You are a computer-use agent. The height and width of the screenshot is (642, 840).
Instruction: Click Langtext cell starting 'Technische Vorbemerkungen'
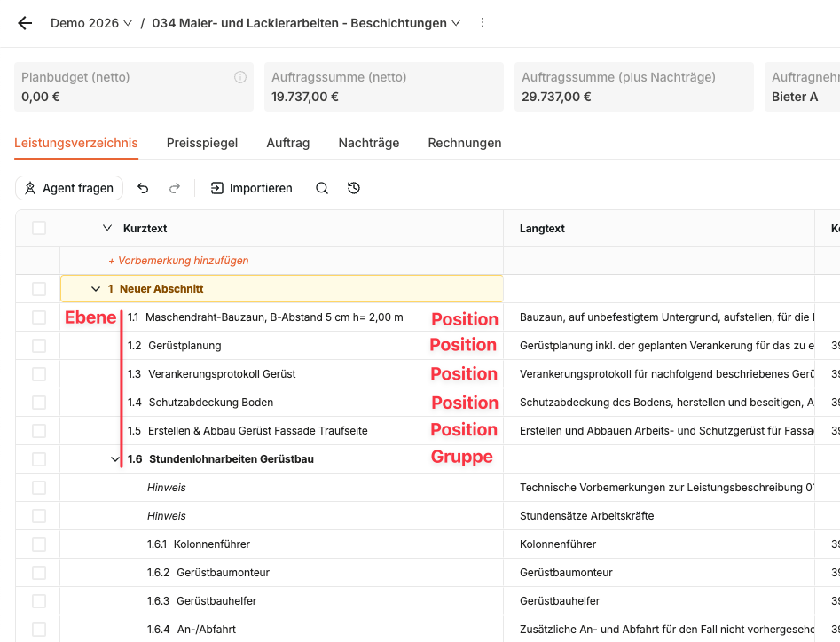tap(659, 488)
